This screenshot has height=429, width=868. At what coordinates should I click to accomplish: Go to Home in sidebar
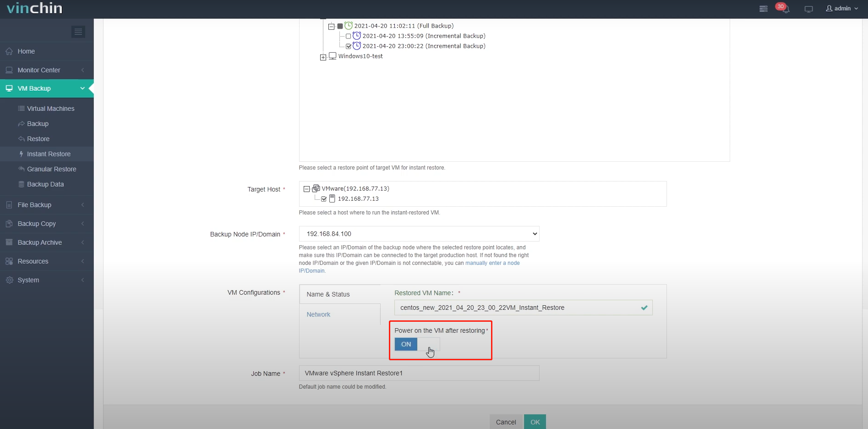coord(47,51)
